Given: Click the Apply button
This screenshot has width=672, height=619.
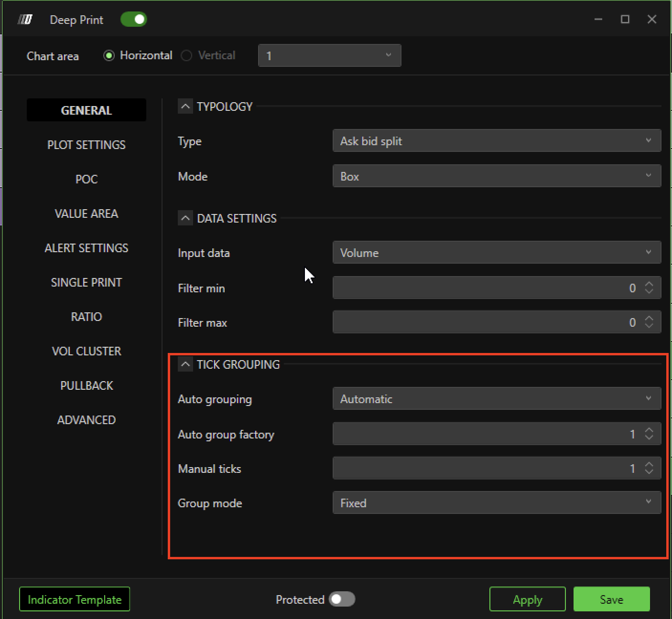Looking at the screenshot, I should pyautogui.click(x=527, y=599).
